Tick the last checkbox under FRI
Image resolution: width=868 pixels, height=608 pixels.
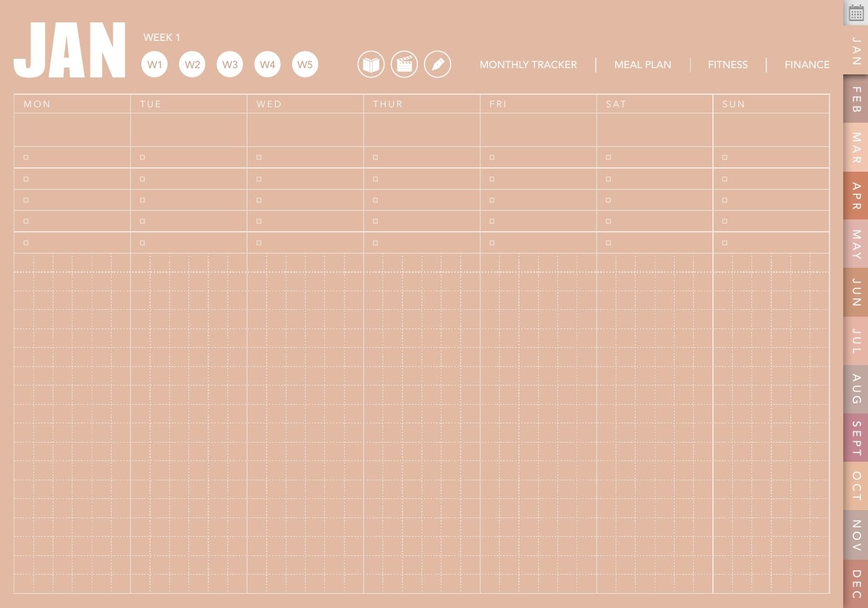(492, 243)
